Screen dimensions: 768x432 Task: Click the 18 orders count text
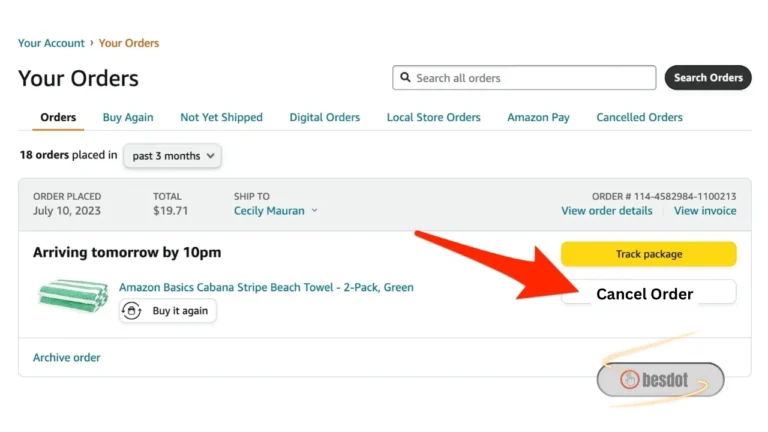click(44, 155)
